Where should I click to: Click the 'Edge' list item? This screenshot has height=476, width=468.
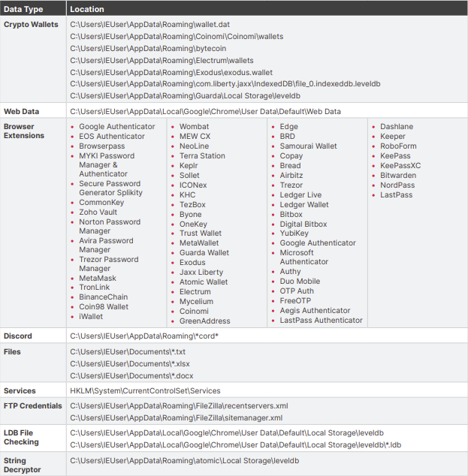[288, 127]
